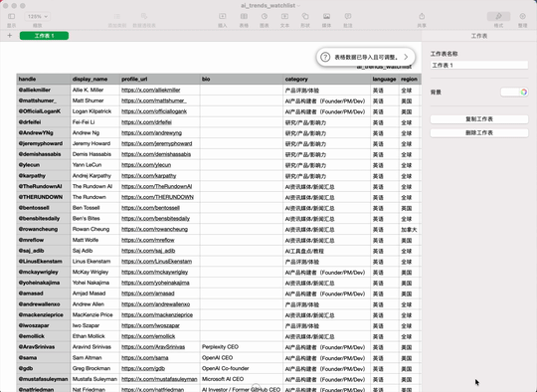Screen dimensions: 537x392
Task: Select the Perplexity CEO bio cell
Action: pyautogui.click(x=241, y=347)
